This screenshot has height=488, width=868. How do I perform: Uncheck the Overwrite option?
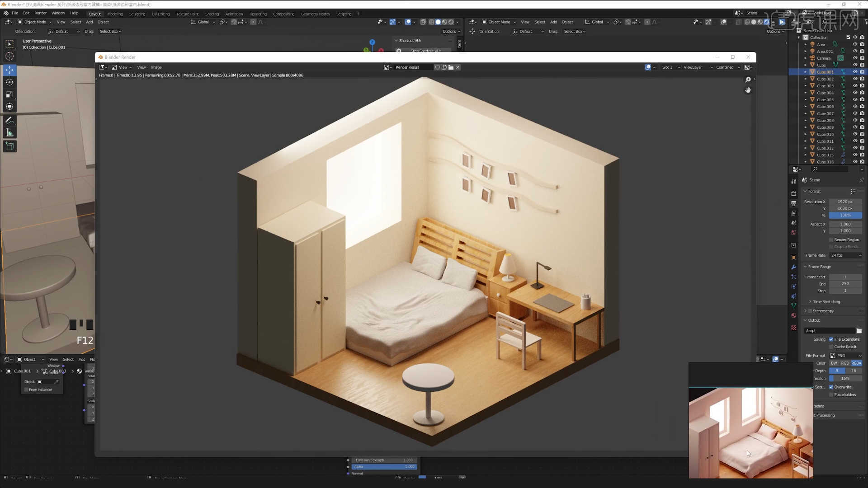(831, 387)
